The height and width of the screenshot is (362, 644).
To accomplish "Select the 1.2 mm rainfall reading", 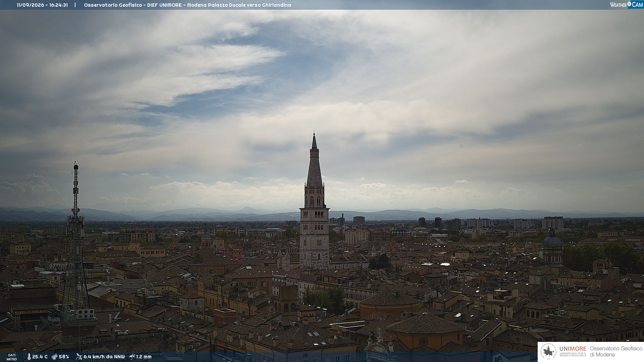I will pos(144,357).
